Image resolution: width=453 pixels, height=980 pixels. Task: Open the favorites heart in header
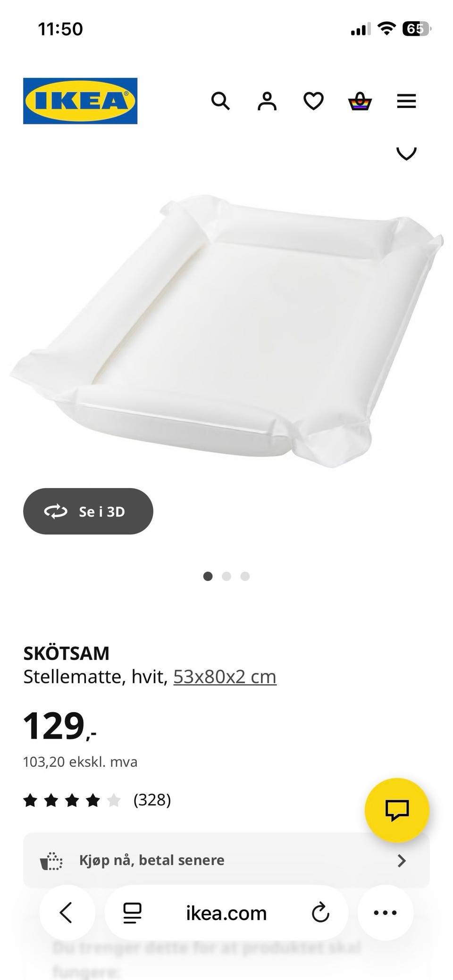point(313,101)
